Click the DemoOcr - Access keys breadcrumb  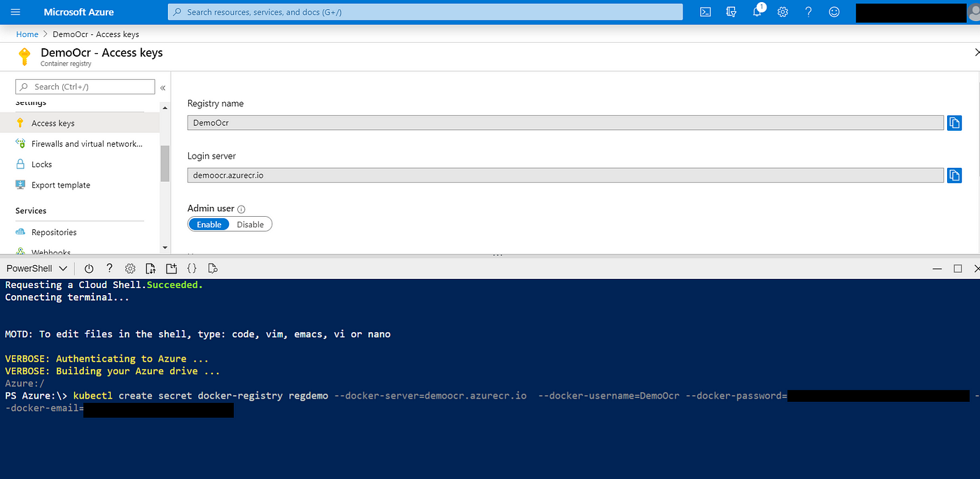pos(96,34)
